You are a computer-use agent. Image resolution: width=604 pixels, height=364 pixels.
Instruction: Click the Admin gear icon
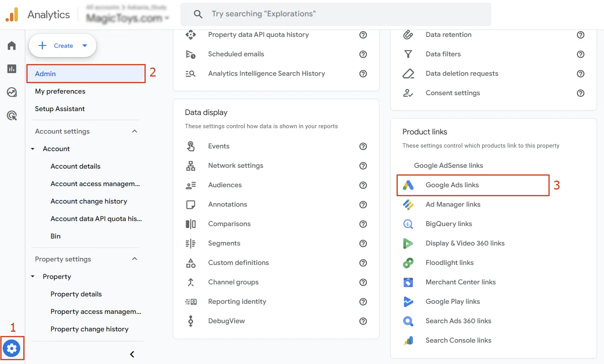(x=12, y=348)
